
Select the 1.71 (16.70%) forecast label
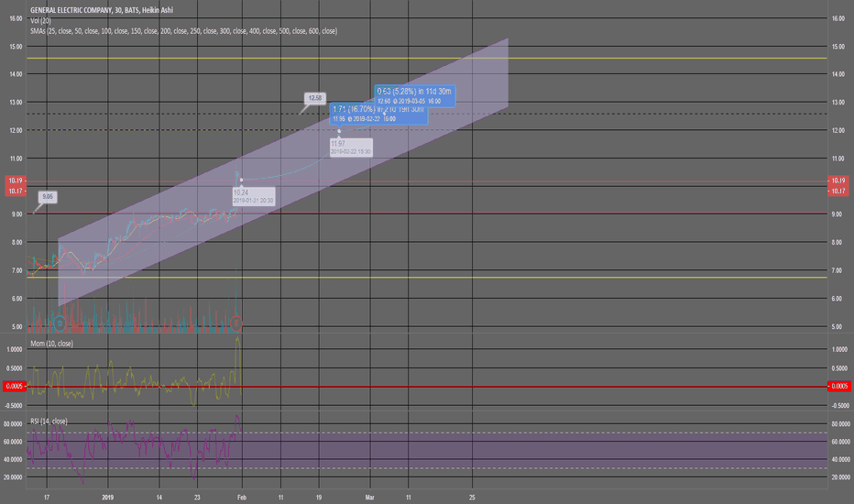coord(378,115)
